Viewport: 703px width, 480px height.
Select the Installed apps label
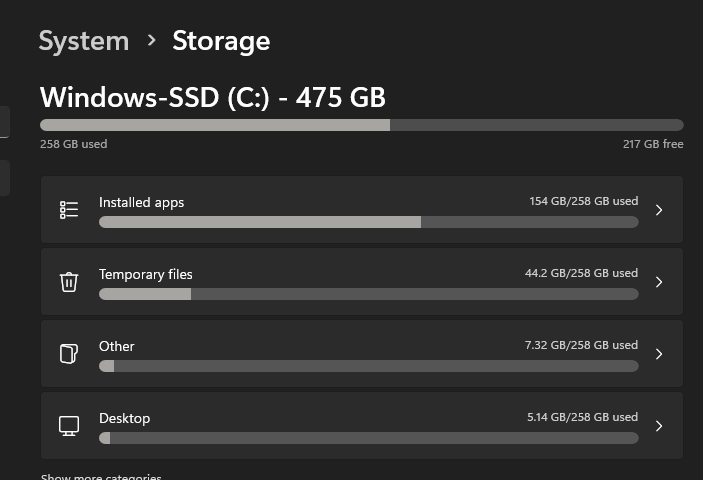141,202
